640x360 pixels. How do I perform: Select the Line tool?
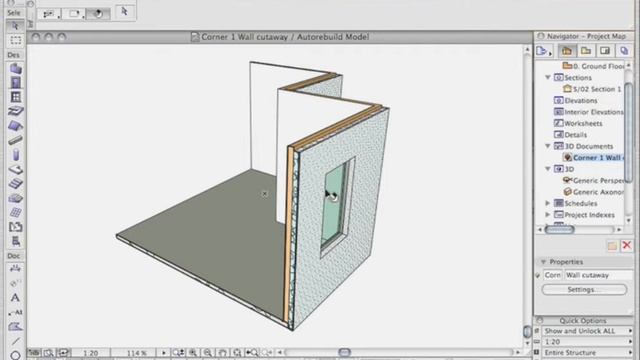(16, 341)
